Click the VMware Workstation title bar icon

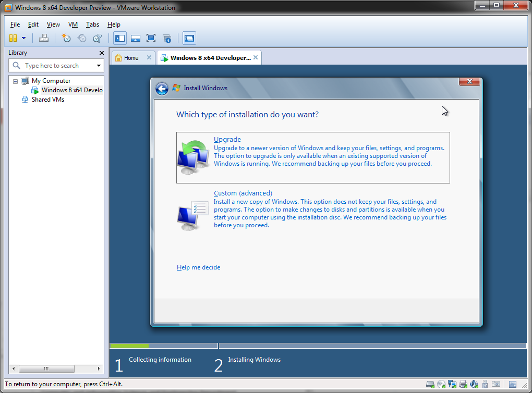click(x=8, y=7)
